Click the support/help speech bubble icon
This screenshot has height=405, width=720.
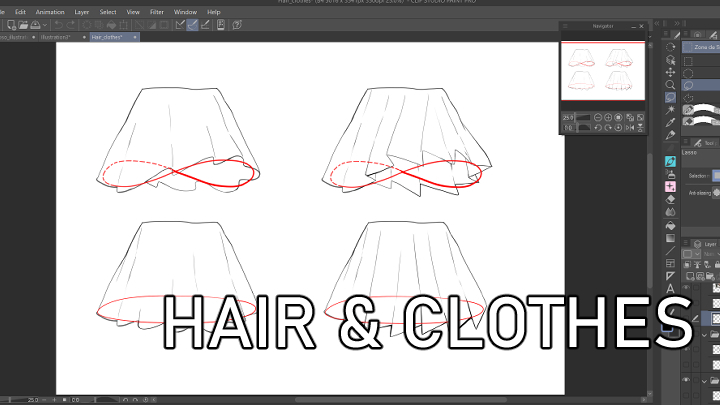pyautogui.click(x=237, y=25)
